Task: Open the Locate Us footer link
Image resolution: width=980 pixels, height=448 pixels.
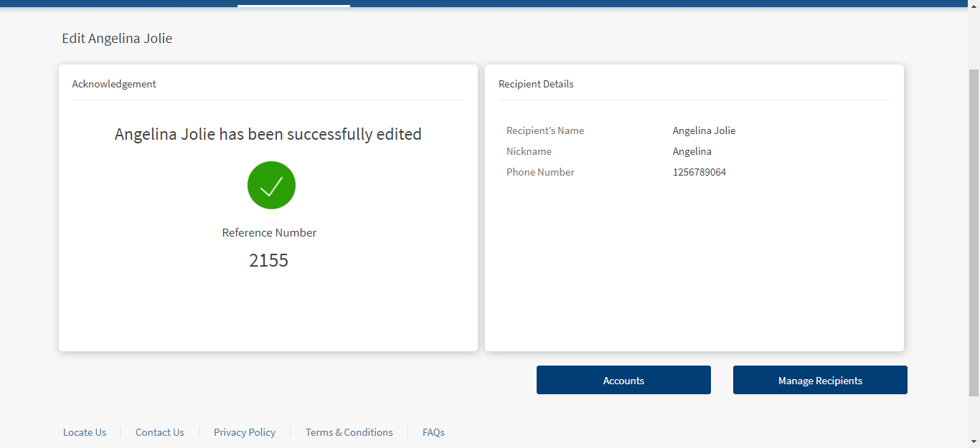Action: (x=85, y=432)
